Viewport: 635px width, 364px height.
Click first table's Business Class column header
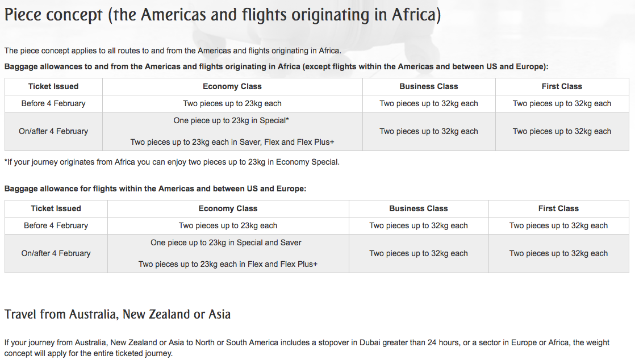tap(428, 86)
